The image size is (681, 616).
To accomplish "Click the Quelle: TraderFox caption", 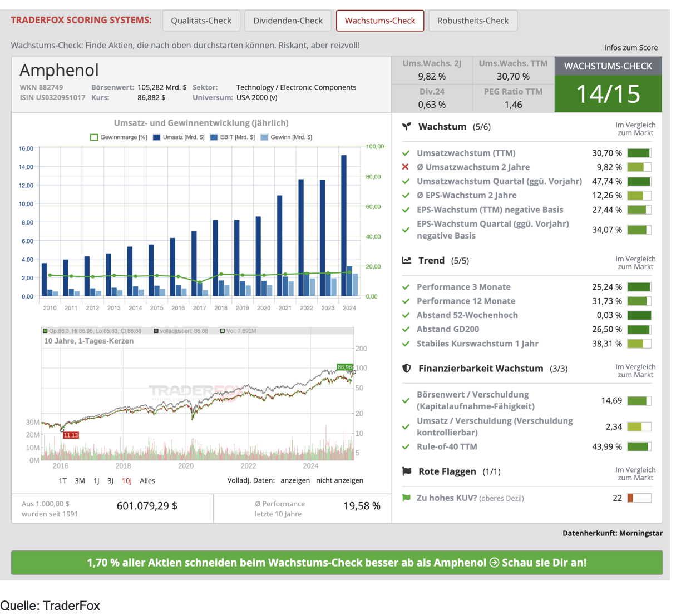I will pos(50,605).
